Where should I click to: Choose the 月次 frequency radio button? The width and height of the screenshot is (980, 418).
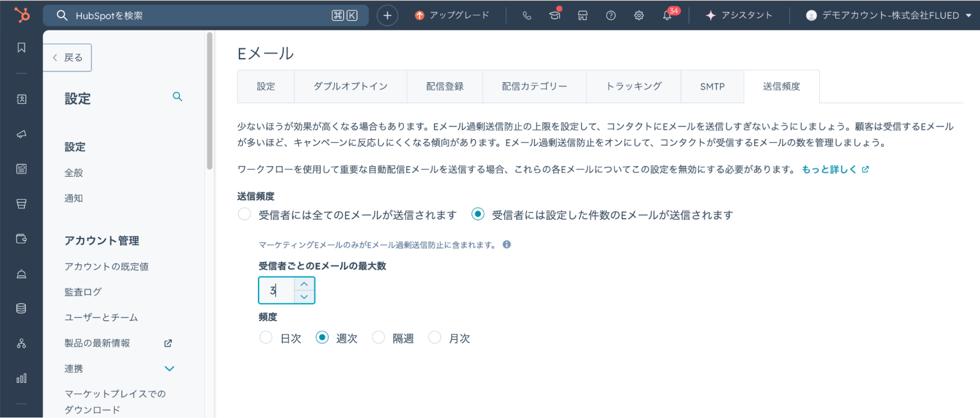point(435,338)
